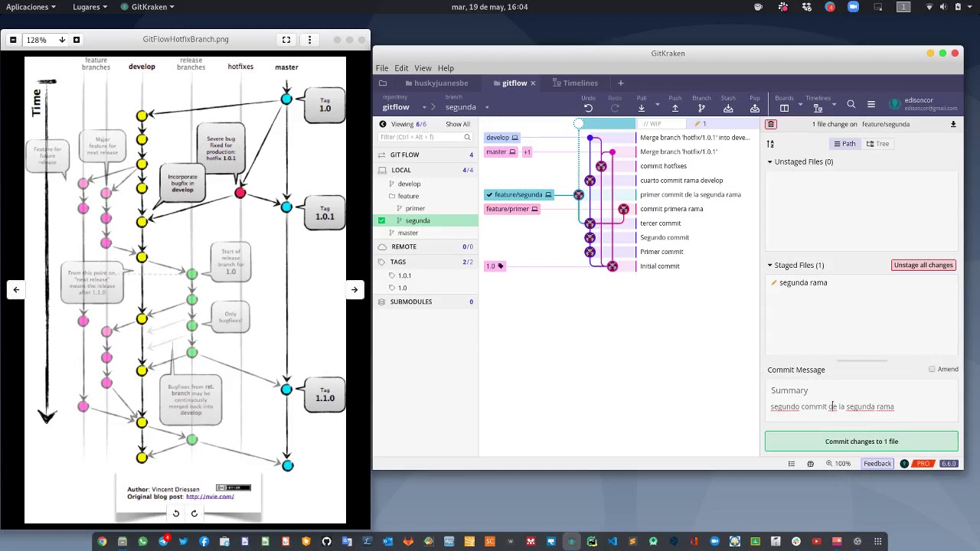
Task: Click the zoom 100% indicator in status bar
Action: 838,464
